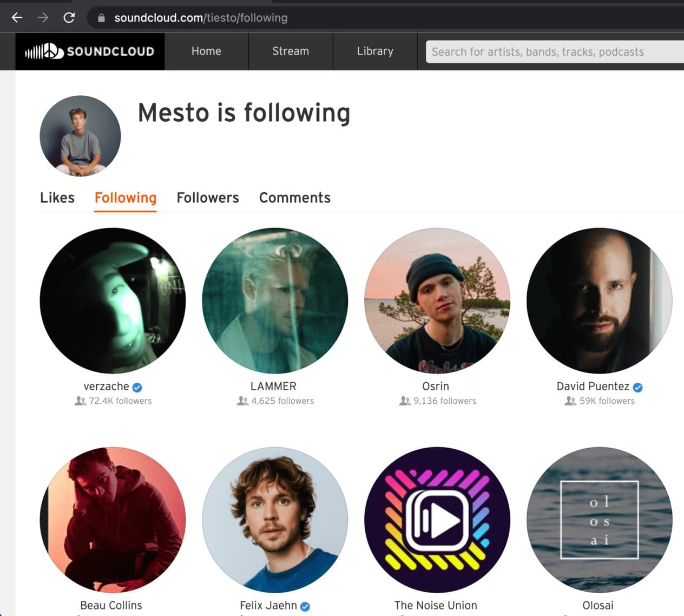This screenshot has height=616, width=684.
Task: Click the browser back arrow
Action: [x=17, y=17]
